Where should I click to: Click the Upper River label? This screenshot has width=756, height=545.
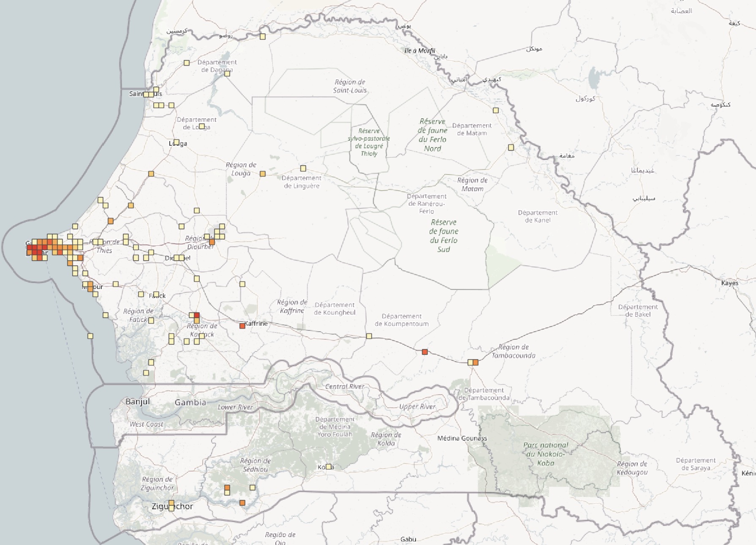[417, 406]
